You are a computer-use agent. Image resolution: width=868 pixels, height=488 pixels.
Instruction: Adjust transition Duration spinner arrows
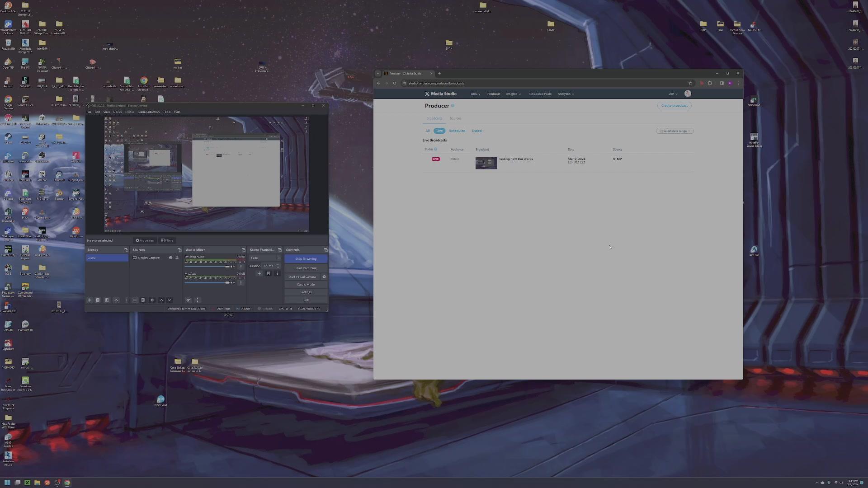coord(278,266)
